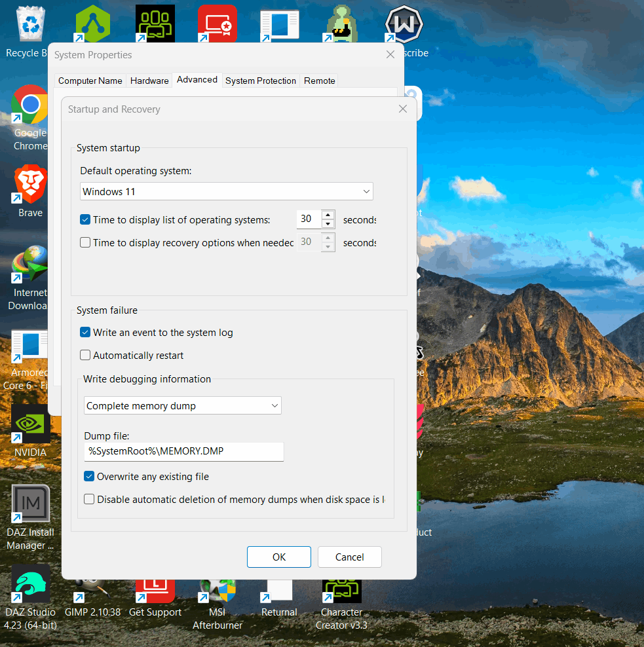Close the Startup and Recovery dialog
Viewport: 644px width, 647px height.
(x=403, y=109)
